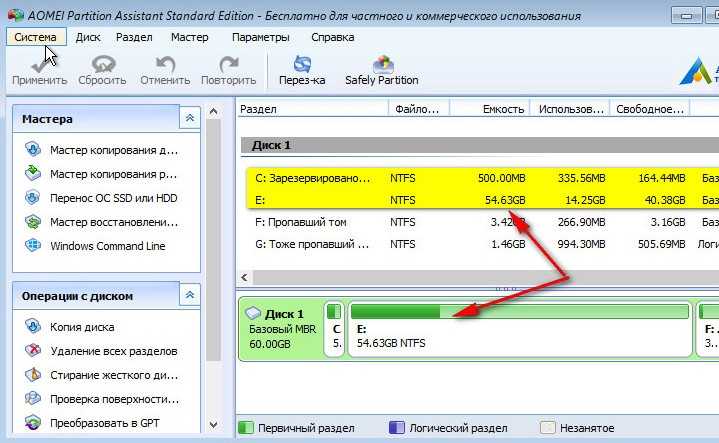The height and width of the screenshot is (443, 719).
Task: Choose Копия диска operation
Action: [70, 327]
